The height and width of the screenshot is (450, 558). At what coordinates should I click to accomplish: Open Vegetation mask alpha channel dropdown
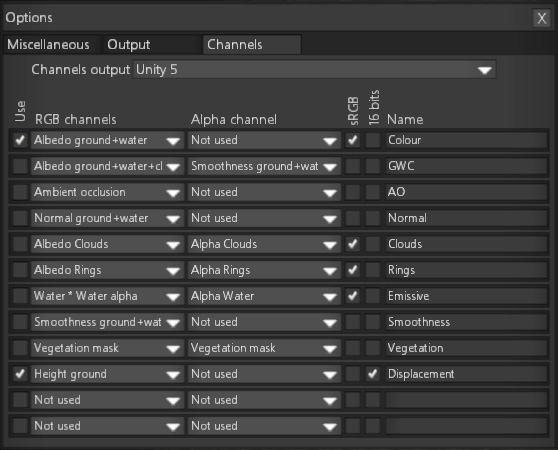click(264, 348)
